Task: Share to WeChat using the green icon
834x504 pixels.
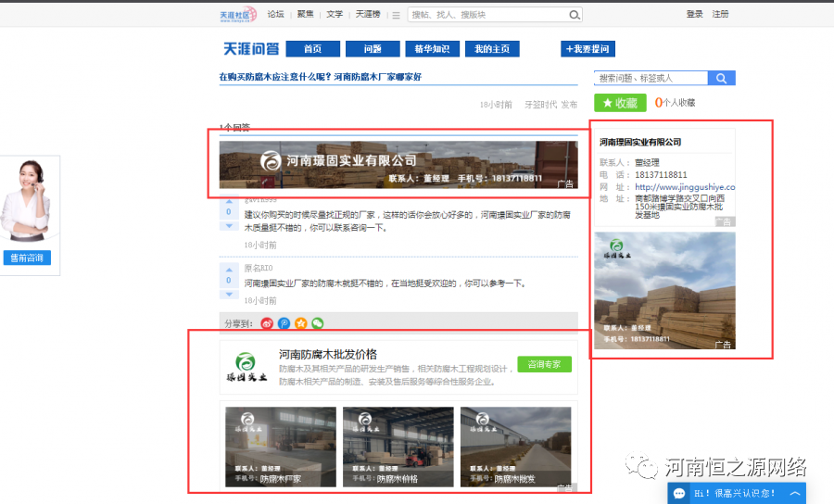Action: (318, 323)
